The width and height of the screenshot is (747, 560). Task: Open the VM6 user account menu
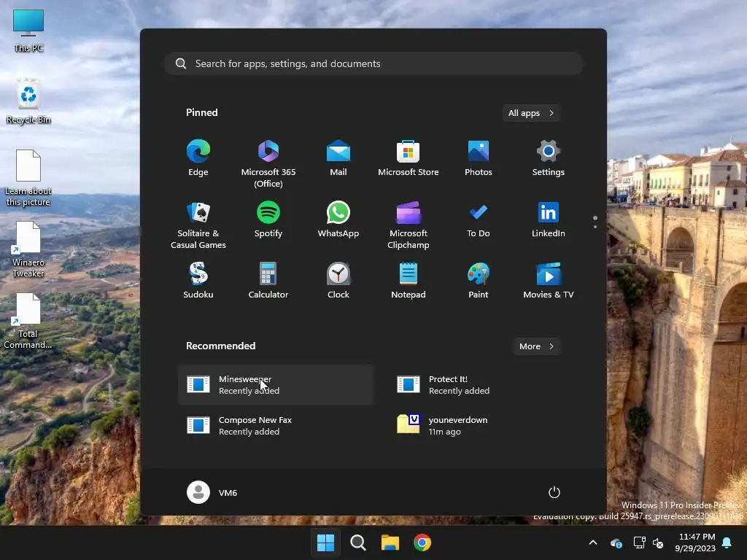coord(212,492)
